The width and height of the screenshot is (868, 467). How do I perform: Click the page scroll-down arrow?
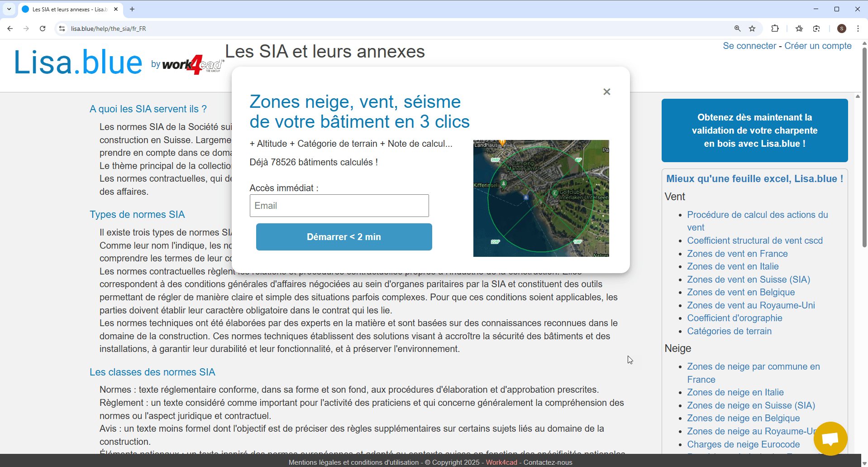[864, 463]
